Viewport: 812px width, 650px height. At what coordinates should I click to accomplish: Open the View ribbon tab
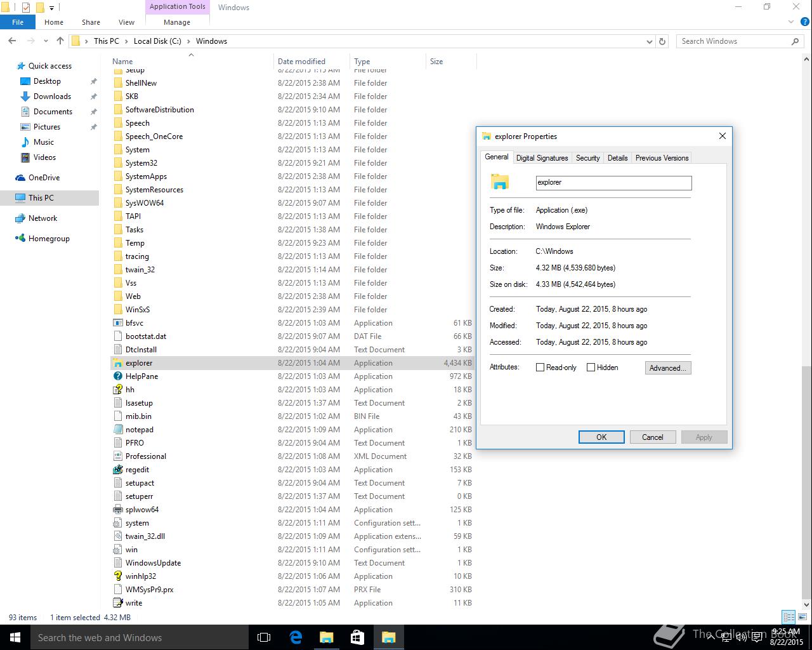coord(126,22)
